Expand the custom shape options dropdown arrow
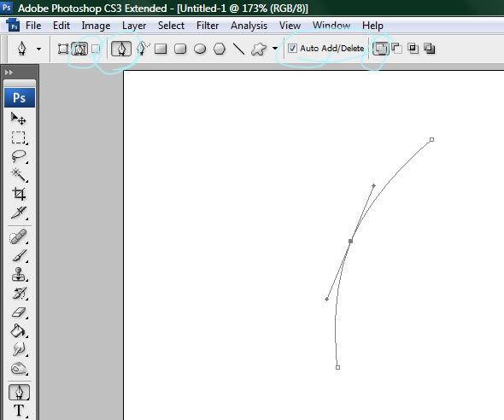The width and height of the screenshot is (504, 420). (275, 49)
